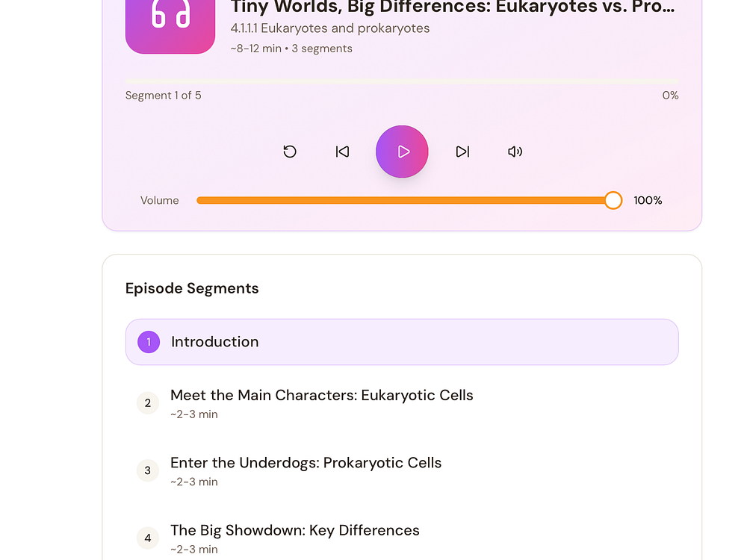Click the restart/replay circular arrow icon
Viewport: 747px width, 560px height.
click(x=290, y=152)
